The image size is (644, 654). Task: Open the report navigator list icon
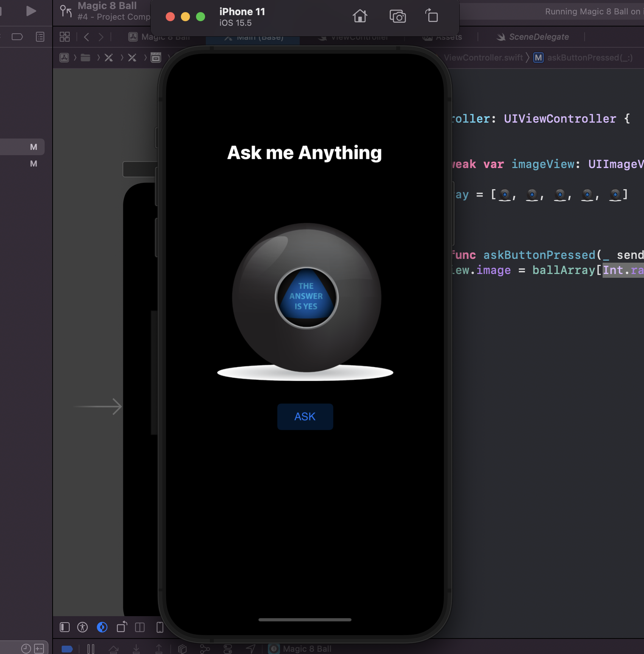click(x=40, y=37)
